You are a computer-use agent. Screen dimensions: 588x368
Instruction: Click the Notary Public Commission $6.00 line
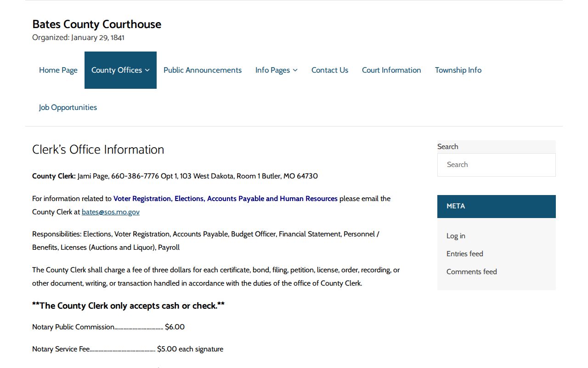[108, 327]
